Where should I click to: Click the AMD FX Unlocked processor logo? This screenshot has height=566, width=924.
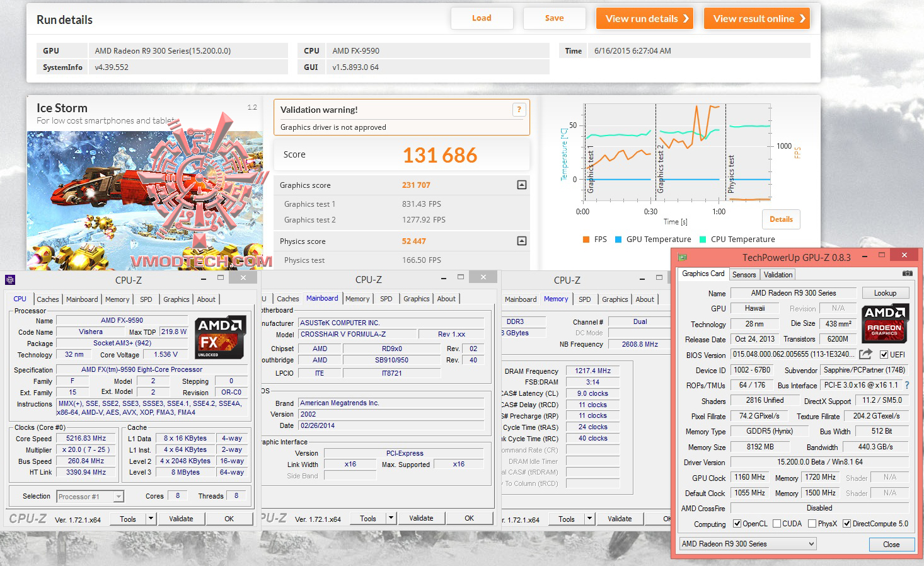(x=220, y=338)
